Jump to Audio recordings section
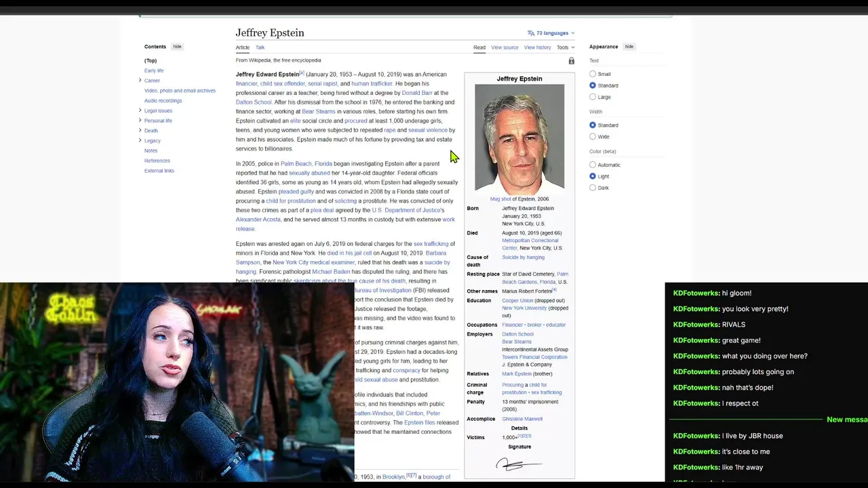The height and width of the screenshot is (488, 868). click(163, 100)
